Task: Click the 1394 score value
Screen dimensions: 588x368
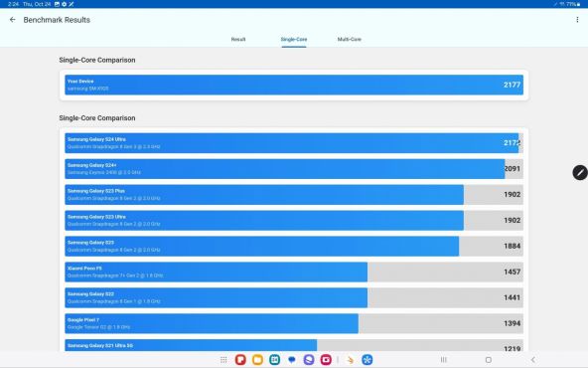Action: tap(513, 323)
